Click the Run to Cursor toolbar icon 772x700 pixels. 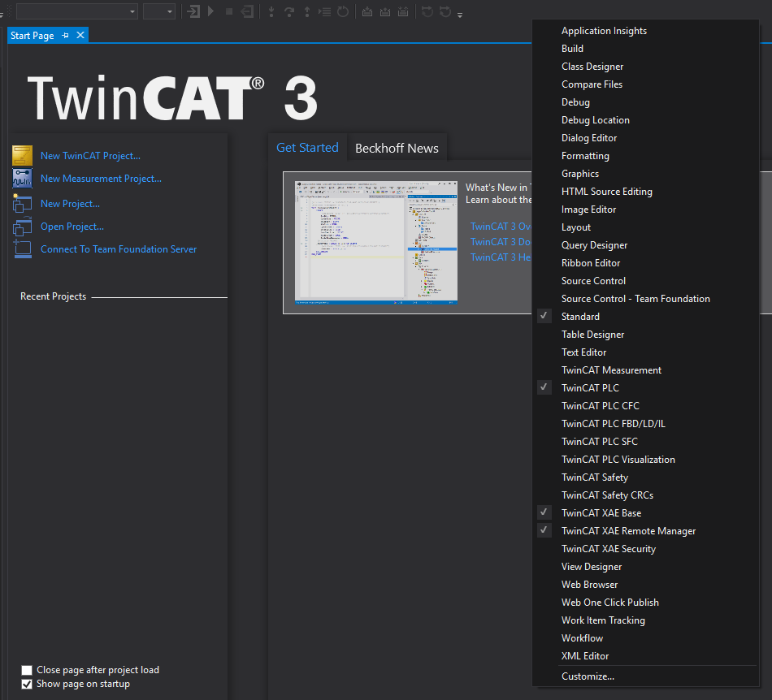pyautogui.click(x=325, y=11)
